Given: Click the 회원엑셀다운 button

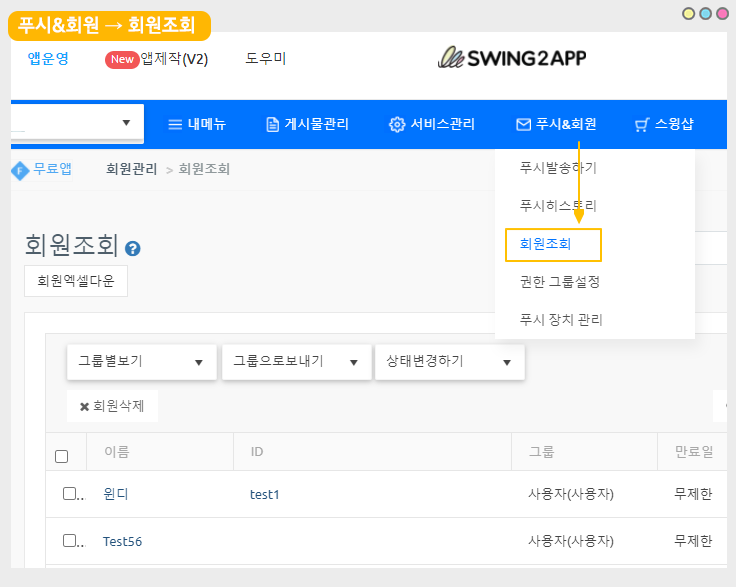Looking at the screenshot, I should 76,281.
